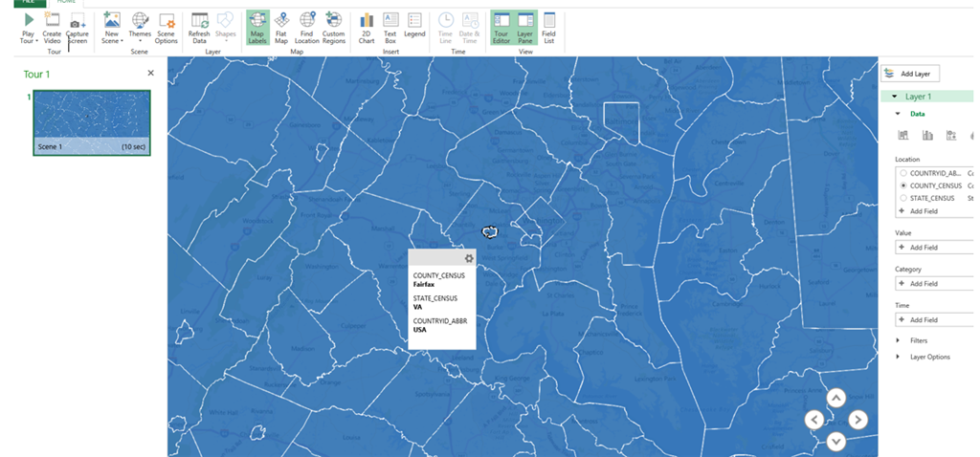
Task: Select clustered column chart type
Action: (x=927, y=135)
